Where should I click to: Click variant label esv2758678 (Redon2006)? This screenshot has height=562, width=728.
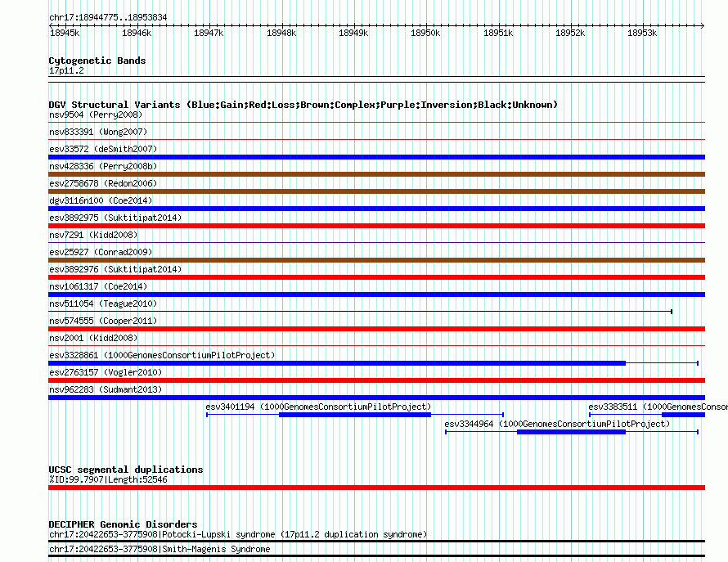[x=103, y=183]
